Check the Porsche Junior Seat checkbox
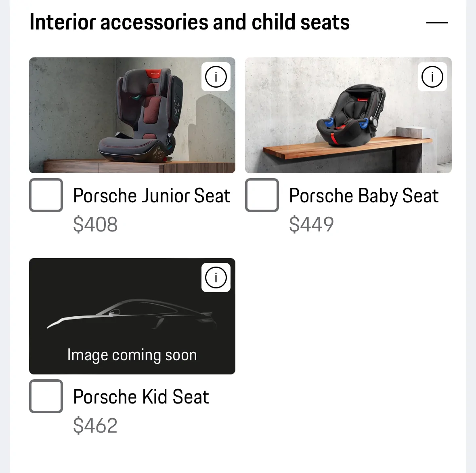The image size is (476, 473). click(46, 195)
